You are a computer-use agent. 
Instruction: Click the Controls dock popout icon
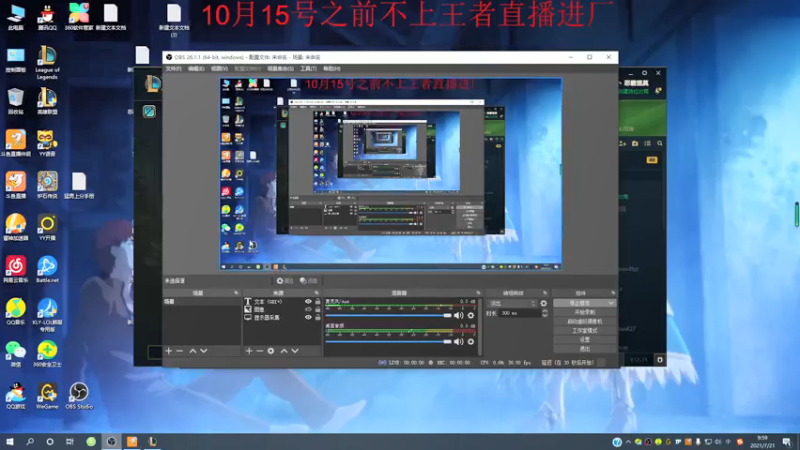pos(613,293)
